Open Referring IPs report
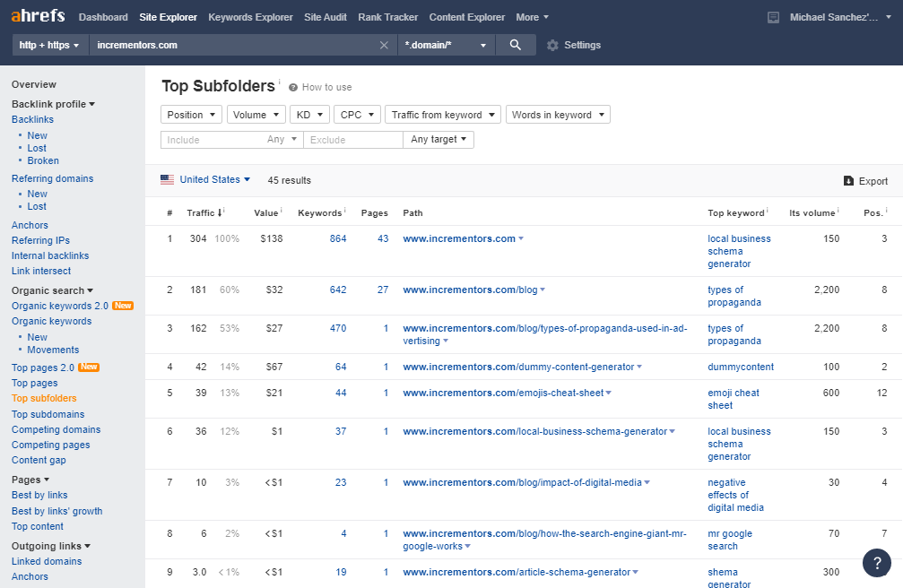 (40, 240)
